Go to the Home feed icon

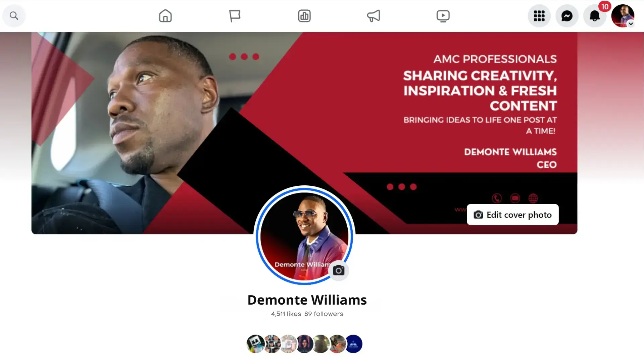(x=165, y=16)
